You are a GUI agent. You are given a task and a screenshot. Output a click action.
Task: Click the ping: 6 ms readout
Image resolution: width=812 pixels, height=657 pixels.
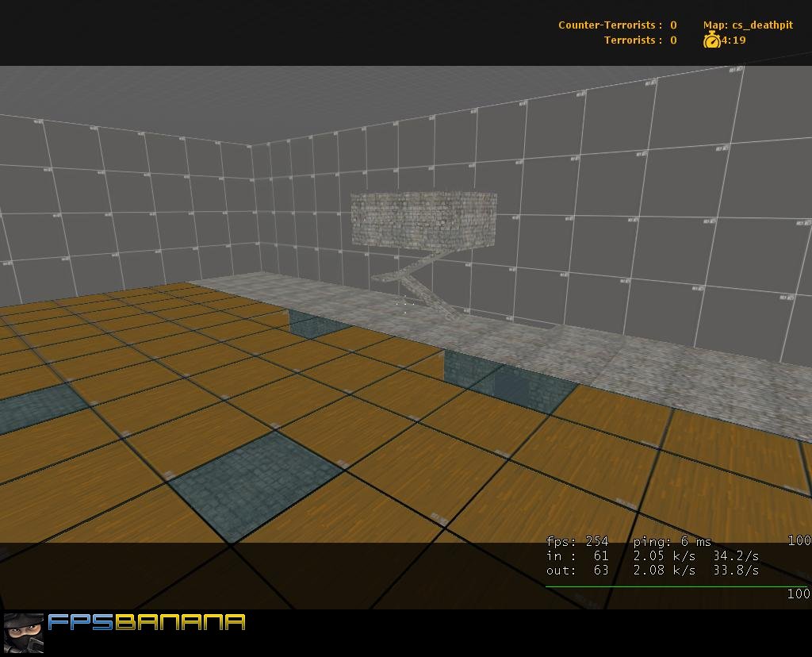pyautogui.click(x=672, y=541)
